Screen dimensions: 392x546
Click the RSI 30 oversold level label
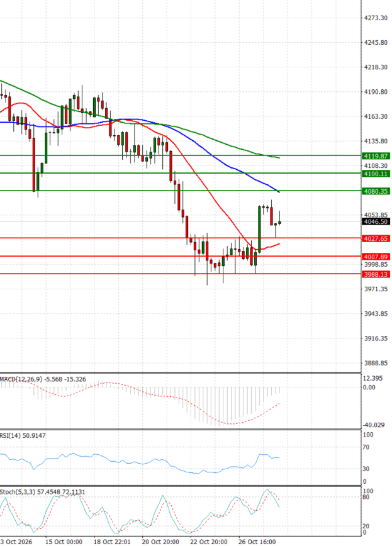pos(367,469)
